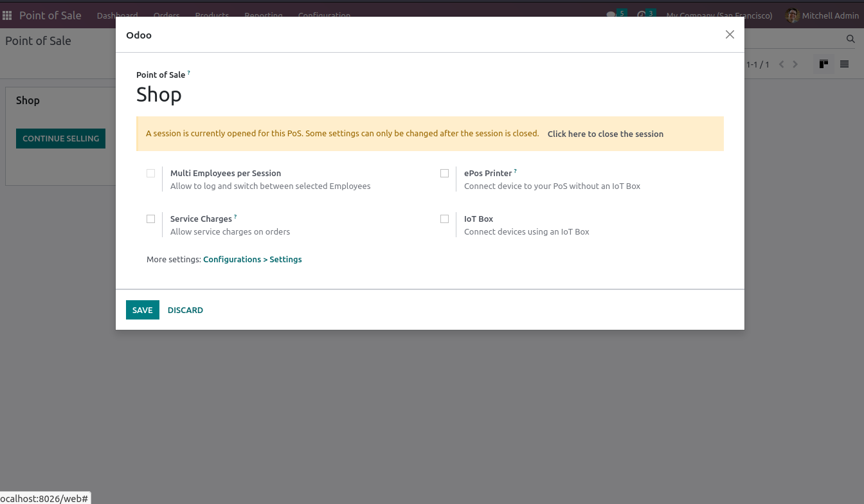
Task: Open the Reporting menu
Action: (264, 15)
